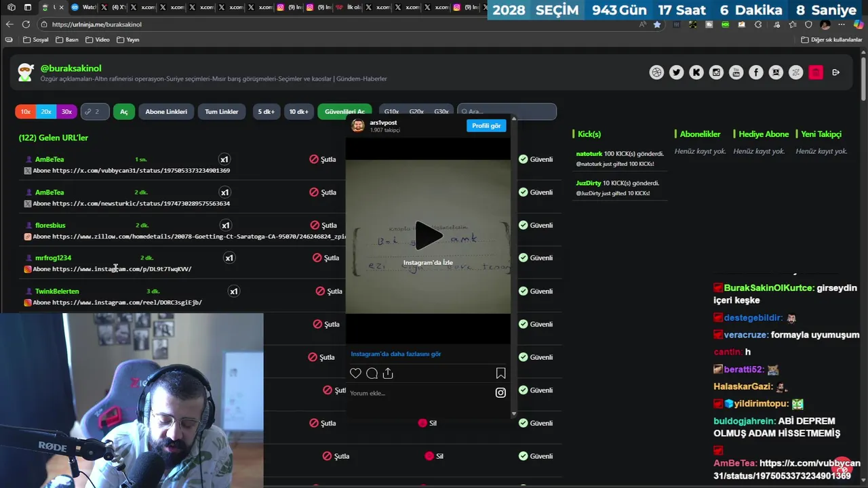The image size is (868, 488).
Task: Click the @buraksakinol profile name
Action: click(x=71, y=68)
